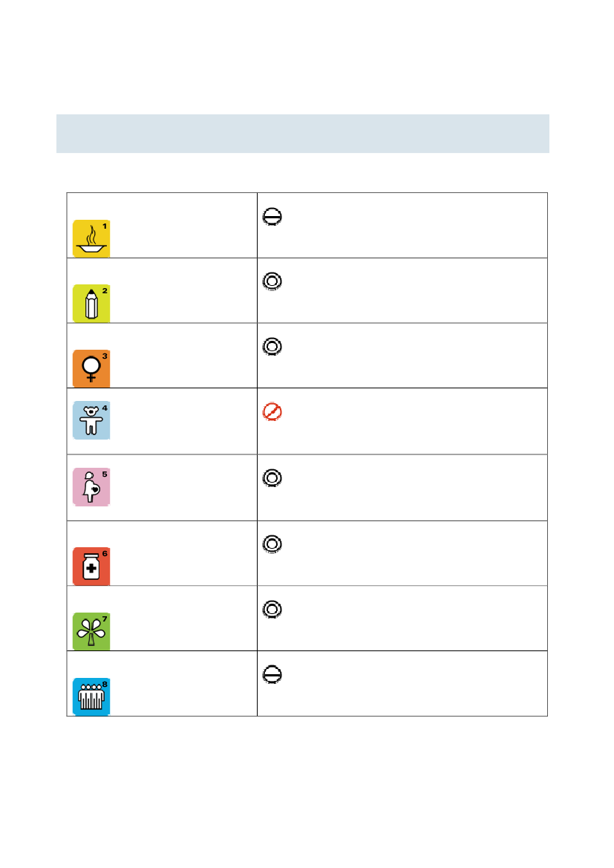Select the double-ring circle in green tree row
614x868 pixels.
(272, 610)
